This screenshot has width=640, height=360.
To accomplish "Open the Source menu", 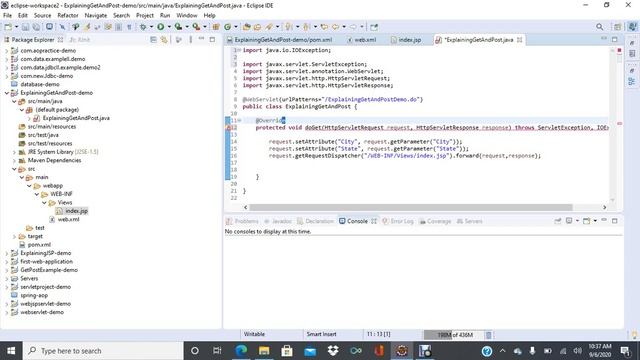I will [x=42, y=15].
